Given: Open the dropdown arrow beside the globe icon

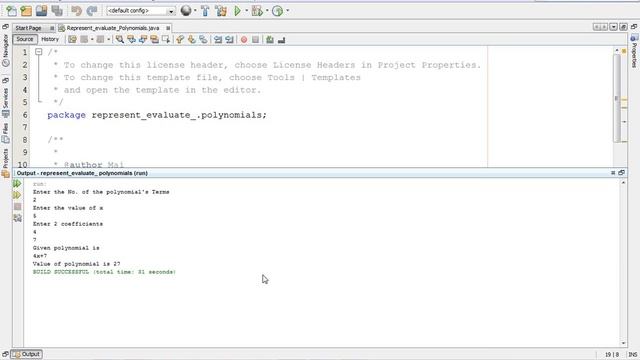Looking at the screenshot, I should click(195, 11).
